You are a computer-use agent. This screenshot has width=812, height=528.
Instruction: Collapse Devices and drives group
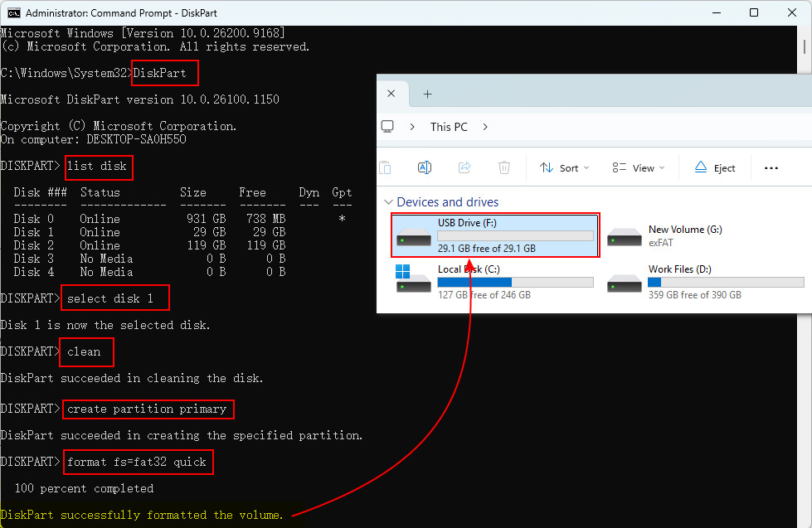(x=388, y=202)
